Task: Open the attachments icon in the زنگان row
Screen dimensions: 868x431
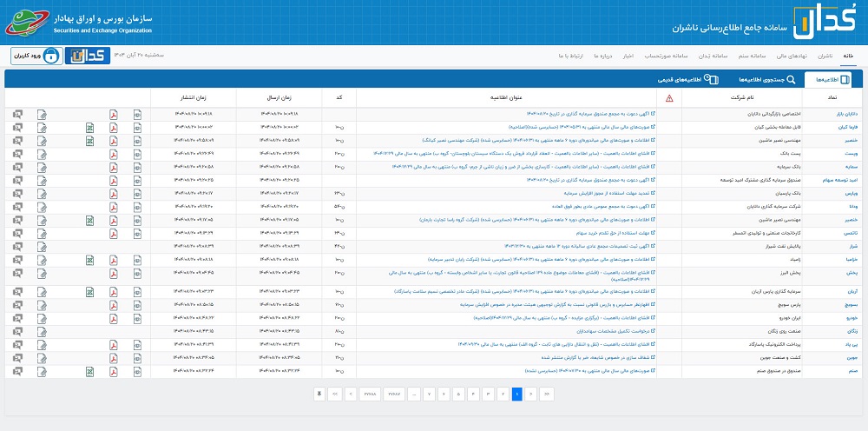Action: [42, 332]
